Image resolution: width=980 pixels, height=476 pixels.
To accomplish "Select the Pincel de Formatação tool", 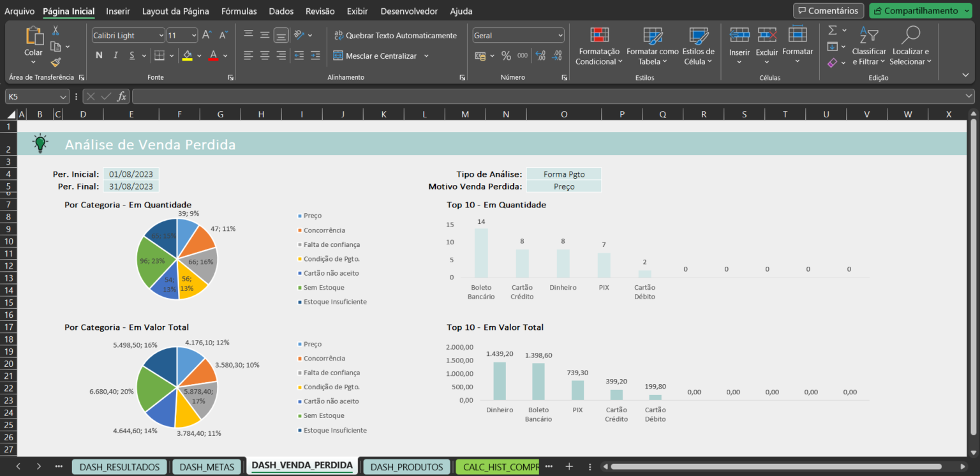I will 56,62.
